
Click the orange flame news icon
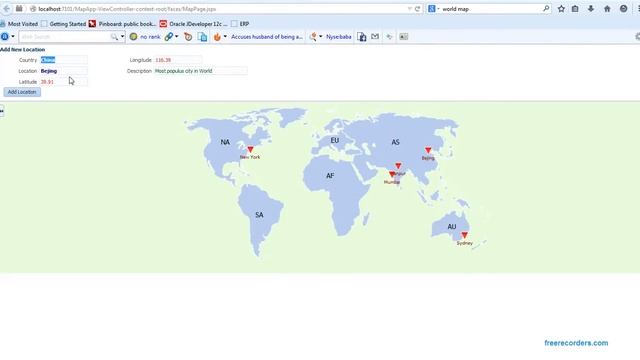pos(217,37)
